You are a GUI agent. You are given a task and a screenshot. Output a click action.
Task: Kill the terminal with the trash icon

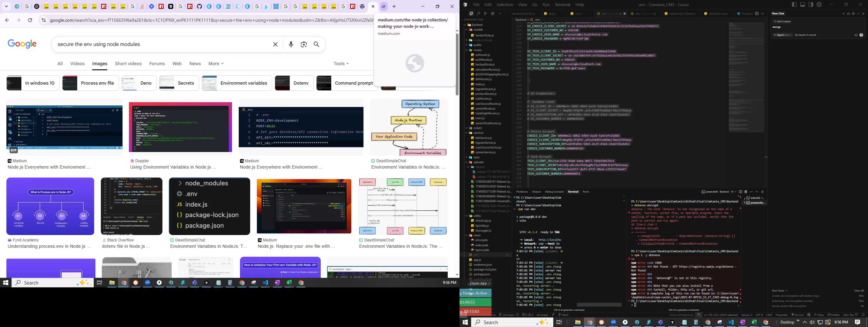(x=746, y=192)
